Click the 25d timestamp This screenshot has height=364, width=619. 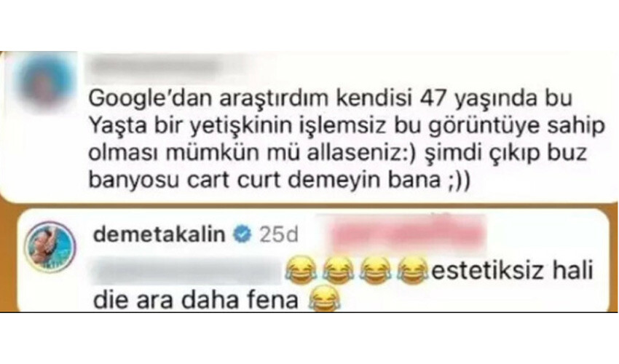pyautogui.click(x=279, y=235)
